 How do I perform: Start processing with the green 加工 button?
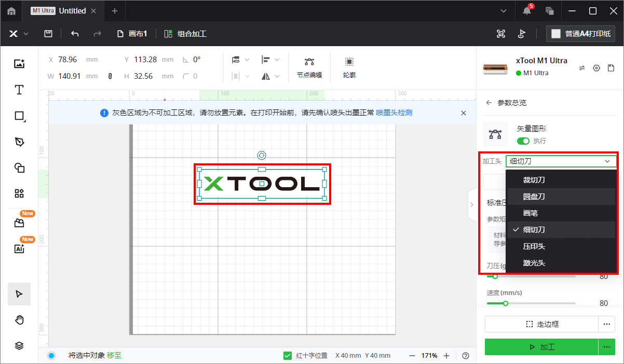click(x=541, y=347)
